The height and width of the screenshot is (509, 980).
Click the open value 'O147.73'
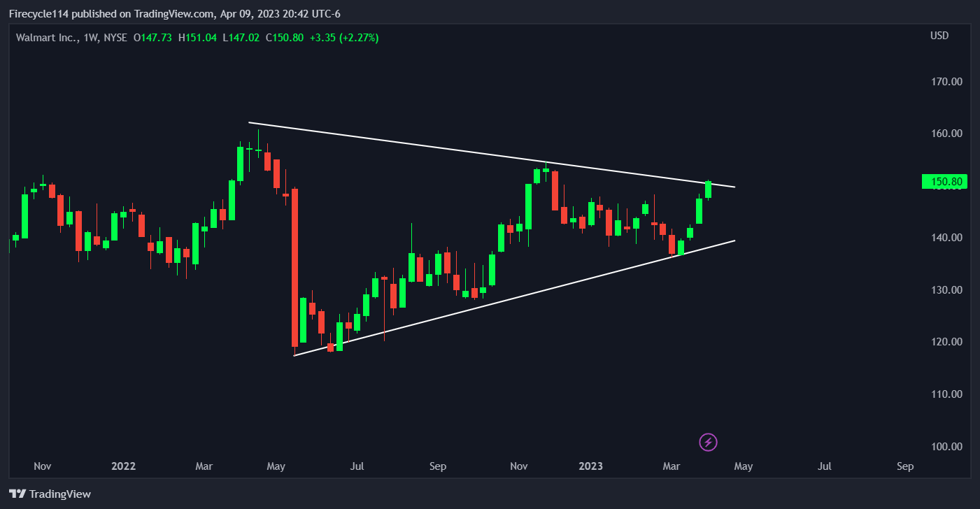pyautogui.click(x=152, y=38)
